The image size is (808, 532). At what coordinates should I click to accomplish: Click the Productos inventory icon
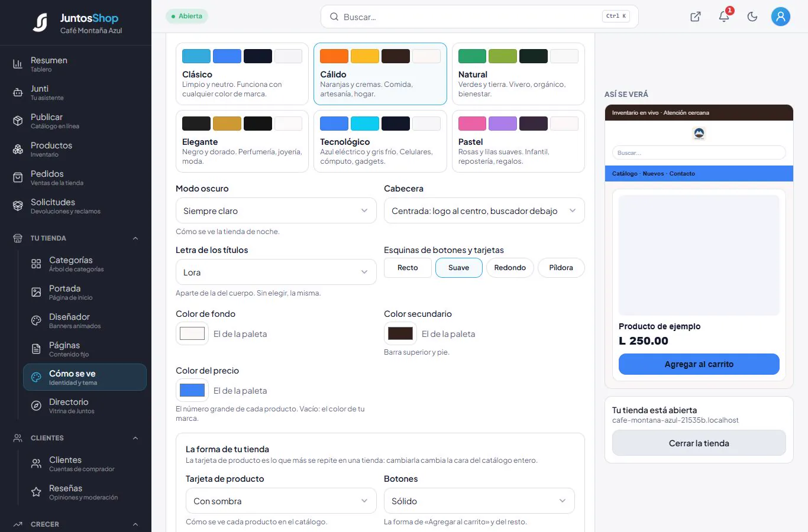[x=18, y=149]
